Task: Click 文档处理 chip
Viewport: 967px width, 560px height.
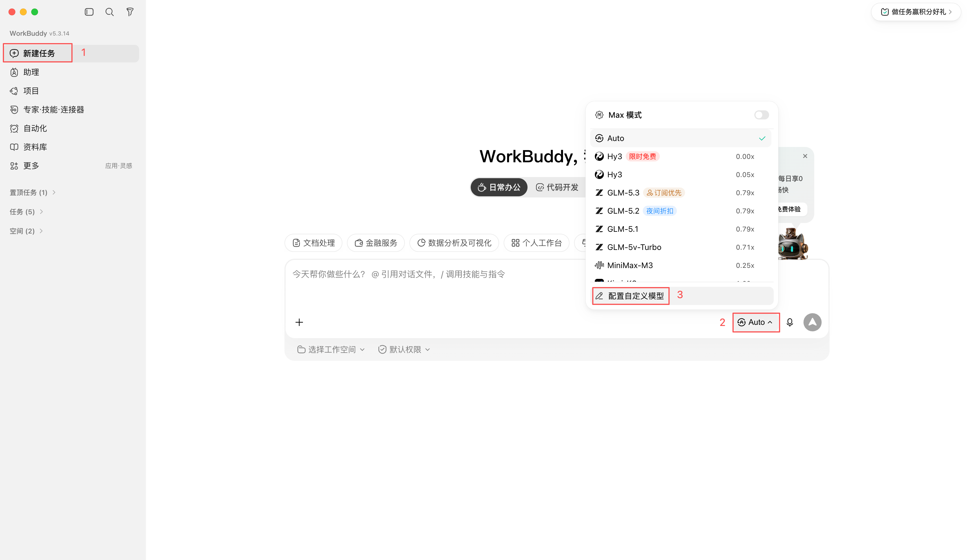Action: click(x=313, y=243)
